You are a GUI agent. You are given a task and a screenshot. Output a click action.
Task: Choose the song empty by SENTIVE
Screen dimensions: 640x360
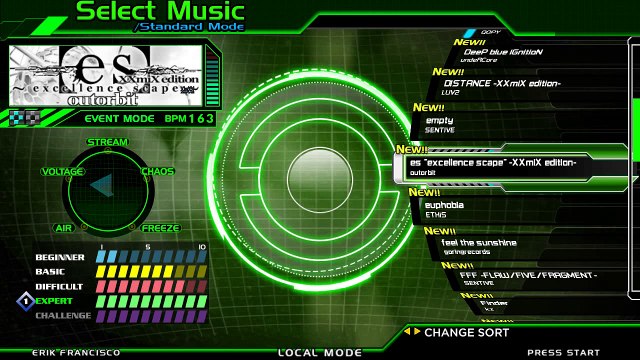[x=439, y=120]
